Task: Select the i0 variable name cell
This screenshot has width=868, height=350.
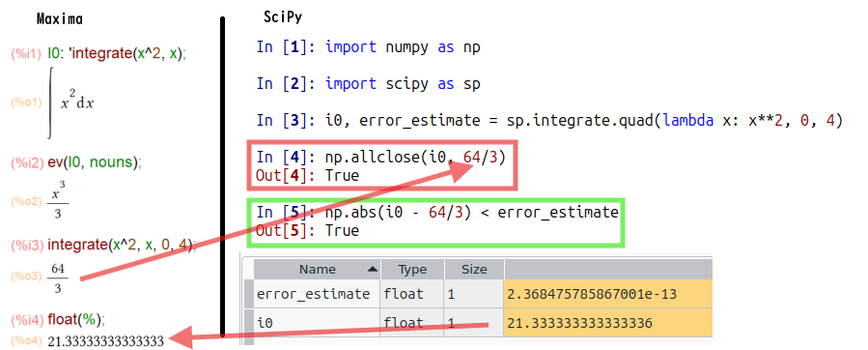Action: point(318,323)
